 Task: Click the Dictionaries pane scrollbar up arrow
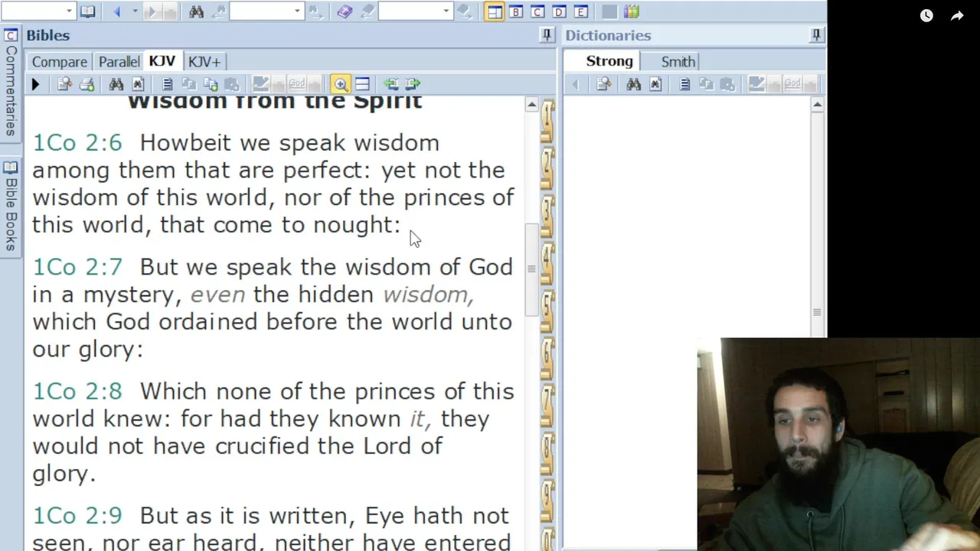(817, 105)
